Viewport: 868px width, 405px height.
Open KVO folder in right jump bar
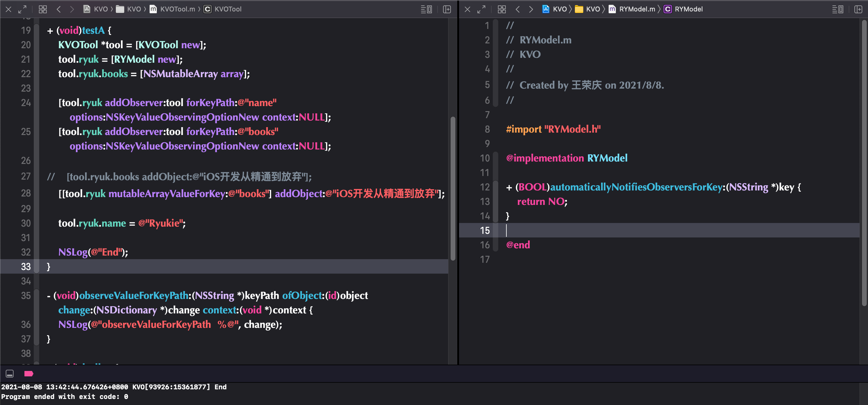(587, 9)
